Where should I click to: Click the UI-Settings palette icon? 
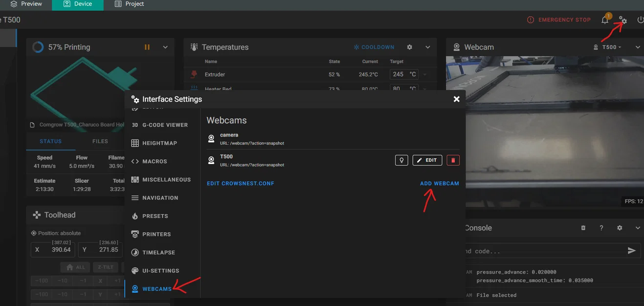tap(135, 271)
